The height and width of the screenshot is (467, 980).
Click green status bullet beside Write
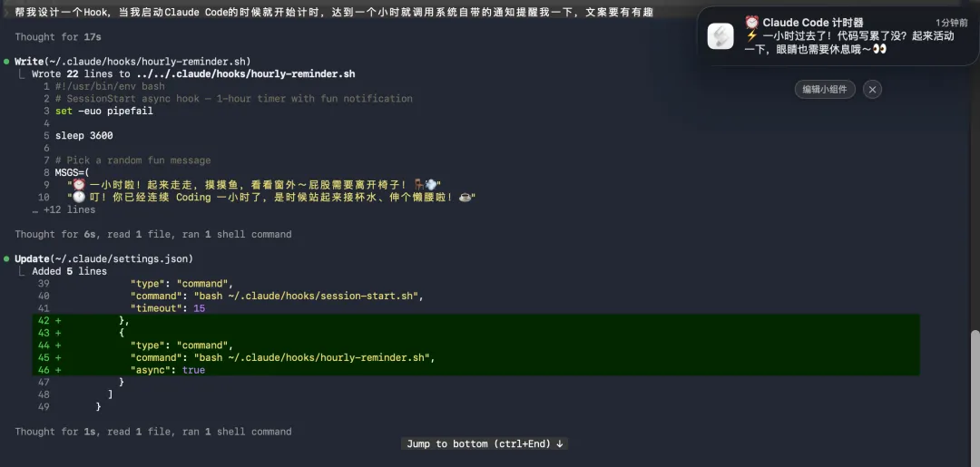(7, 61)
